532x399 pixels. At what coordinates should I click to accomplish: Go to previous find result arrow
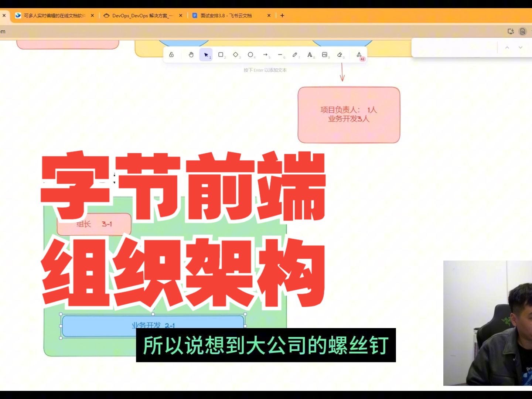pyautogui.click(x=507, y=48)
